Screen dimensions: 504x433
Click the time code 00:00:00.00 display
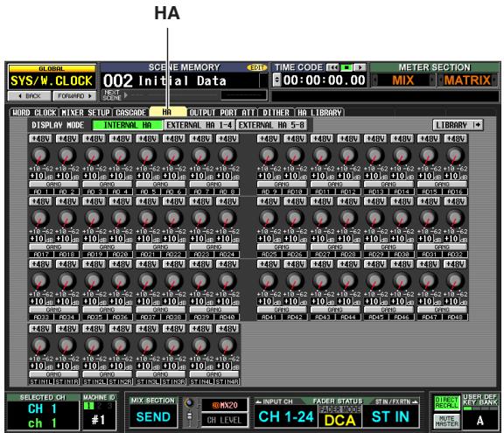[x=324, y=80]
